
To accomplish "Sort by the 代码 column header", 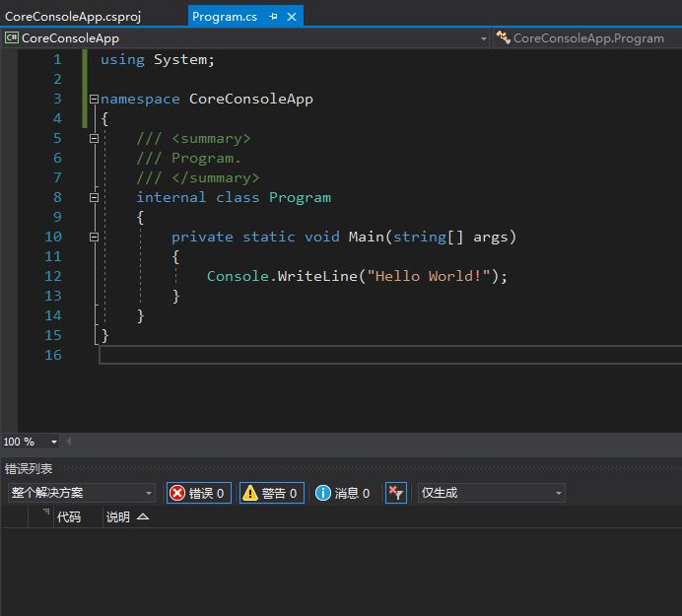I will [69, 516].
